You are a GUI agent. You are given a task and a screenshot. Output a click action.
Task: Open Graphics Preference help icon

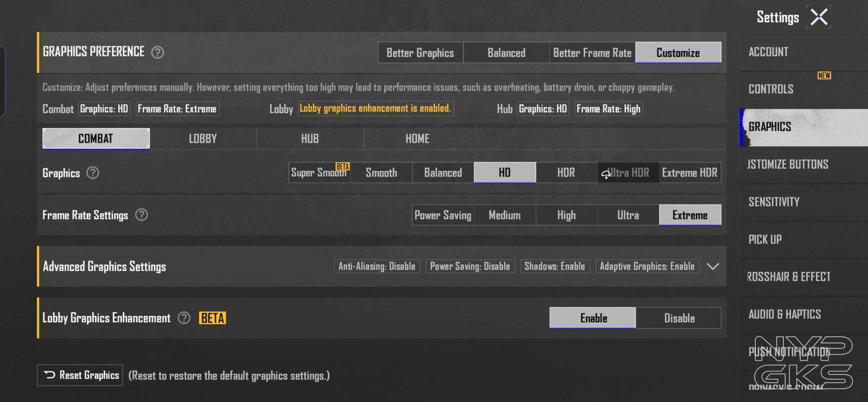(x=157, y=53)
